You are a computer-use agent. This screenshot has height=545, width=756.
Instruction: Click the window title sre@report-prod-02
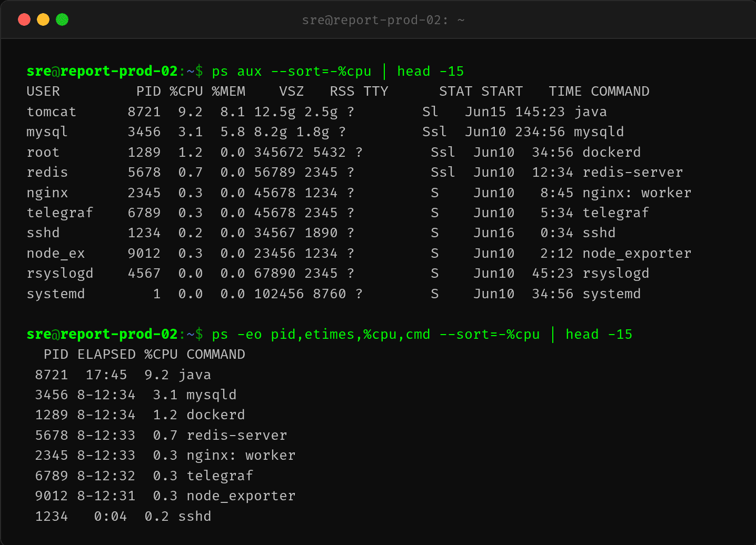pyautogui.click(x=383, y=20)
